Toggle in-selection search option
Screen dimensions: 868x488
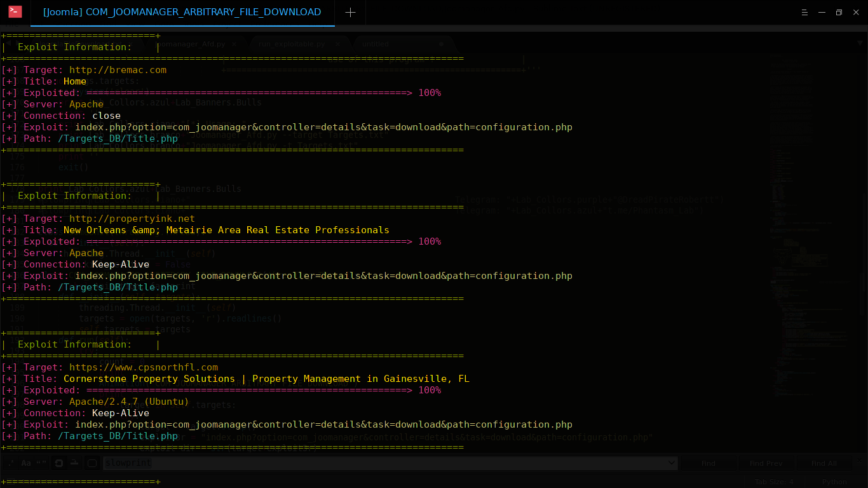[x=74, y=463]
